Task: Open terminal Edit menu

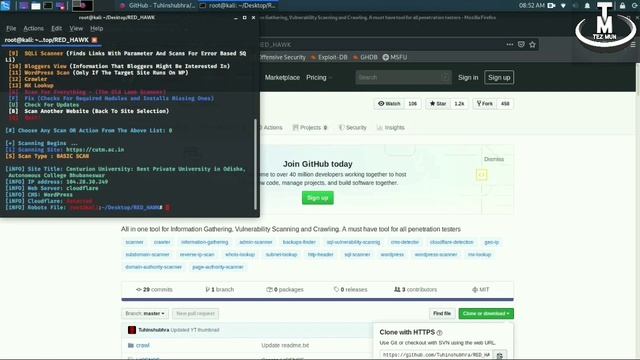Action: [x=56, y=28]
